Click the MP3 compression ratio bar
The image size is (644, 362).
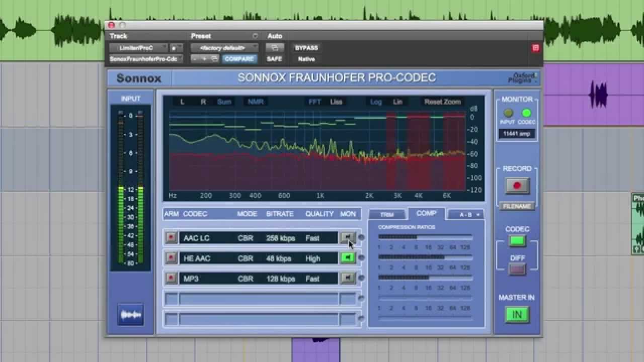[x=425, y=277]
